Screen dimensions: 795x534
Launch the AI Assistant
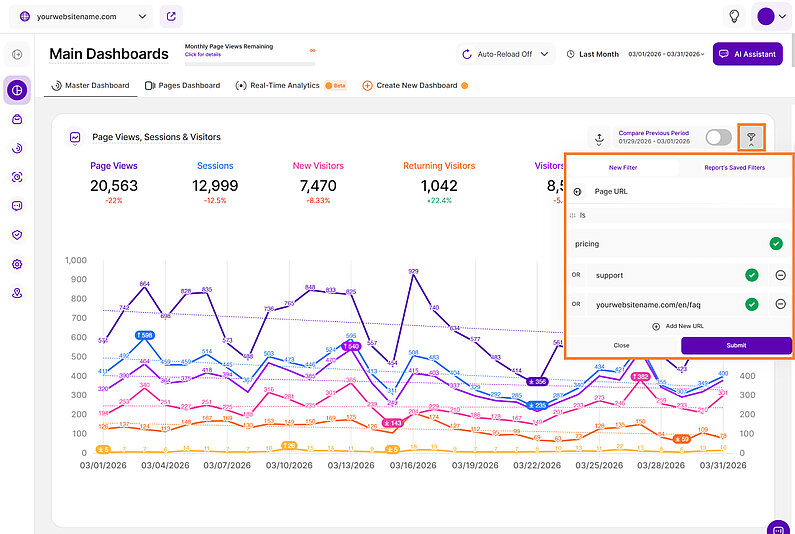point(747,54)
